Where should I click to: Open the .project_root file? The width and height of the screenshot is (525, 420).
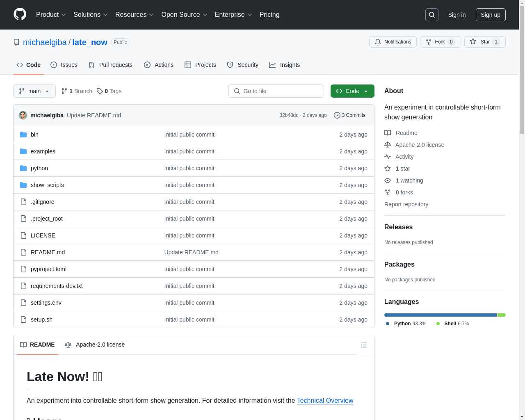tap(47, 219)
